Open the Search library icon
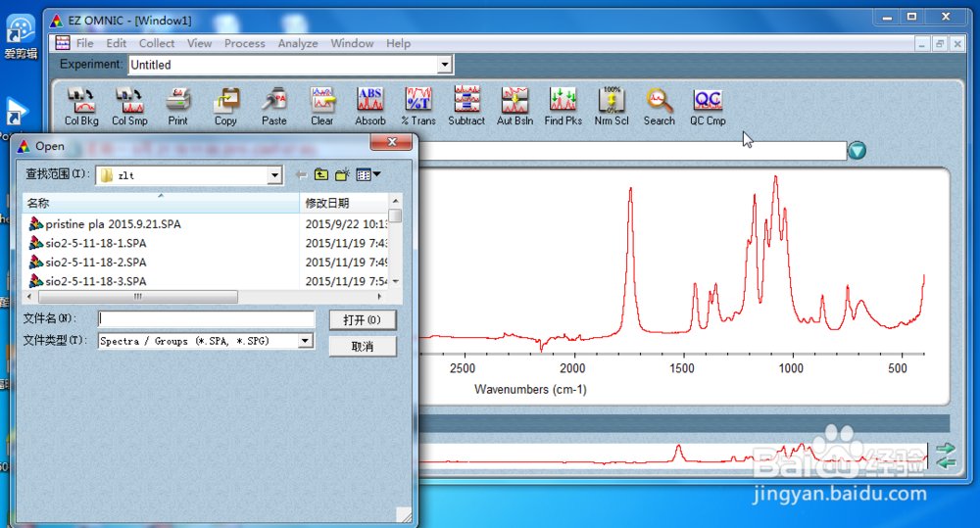 (659, 106)
